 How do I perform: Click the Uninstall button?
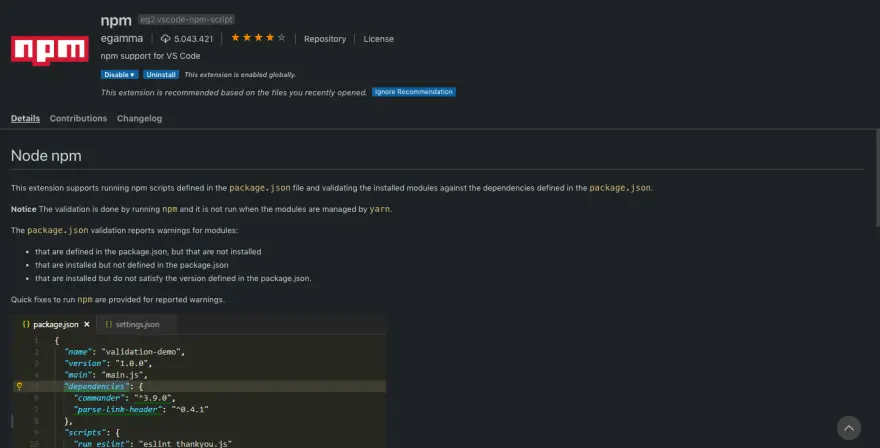tap(161, 75)
